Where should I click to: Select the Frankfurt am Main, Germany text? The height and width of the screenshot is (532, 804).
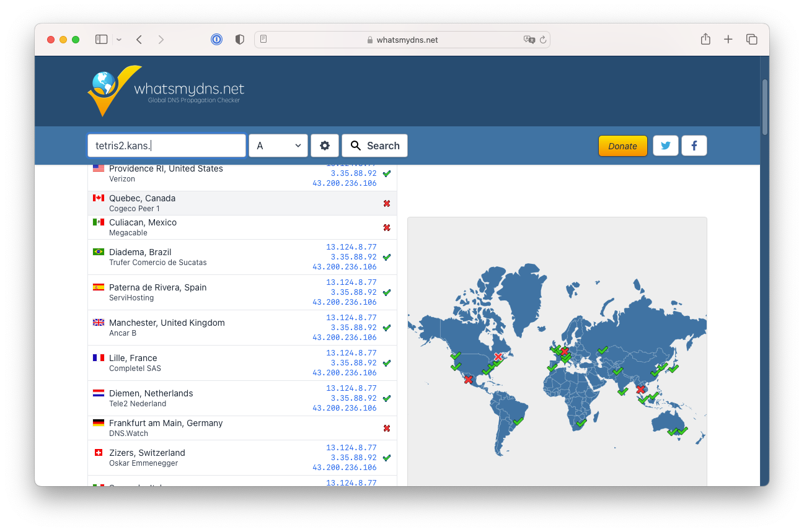(x=166, y=423)
